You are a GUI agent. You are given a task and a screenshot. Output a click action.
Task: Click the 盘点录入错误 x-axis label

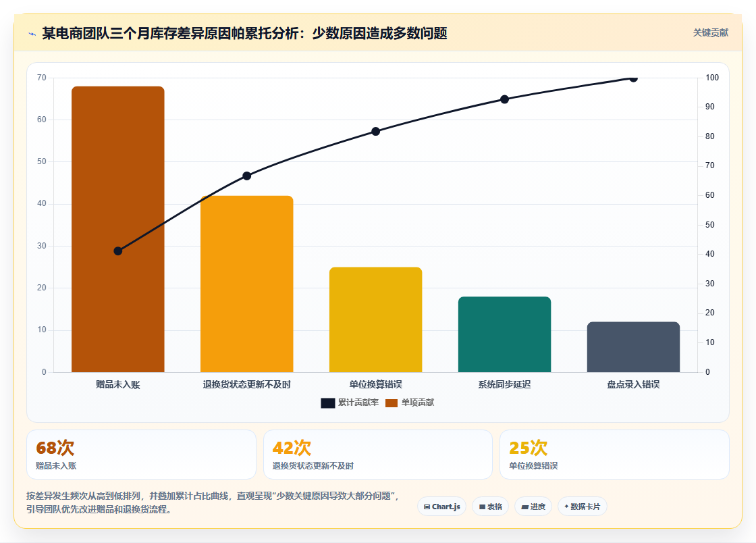[x=634, y=384]
